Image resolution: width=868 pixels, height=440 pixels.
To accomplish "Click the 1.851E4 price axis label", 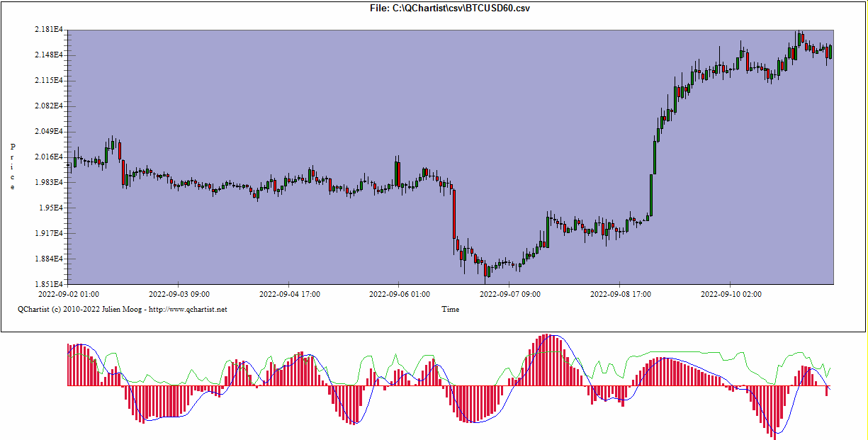I will 48,284.
